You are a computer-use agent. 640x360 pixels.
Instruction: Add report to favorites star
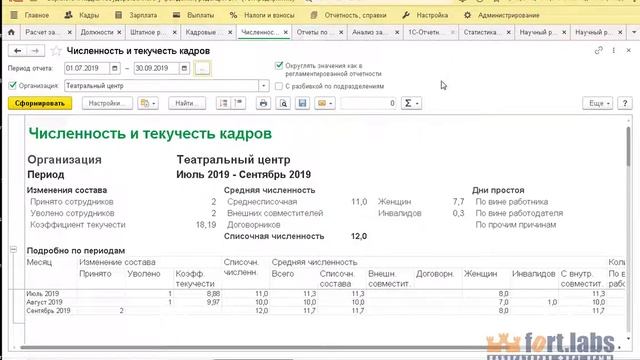[56, 51]
